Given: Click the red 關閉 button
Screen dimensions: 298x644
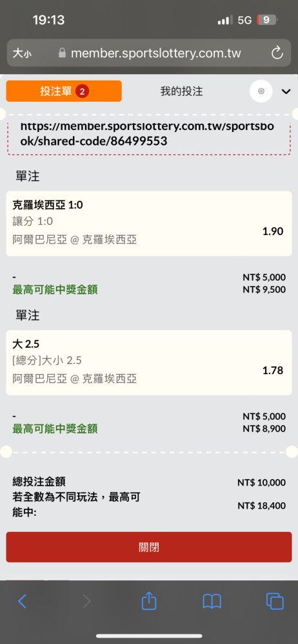Looking at the screenshot, I should [149, 547].
